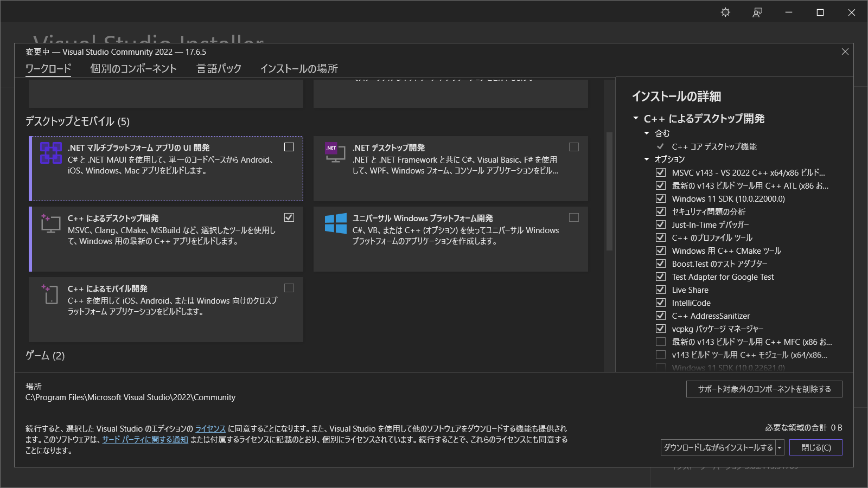Switch to the ワークロード tab
Viewport: 868px width, 488px height.
48,69
